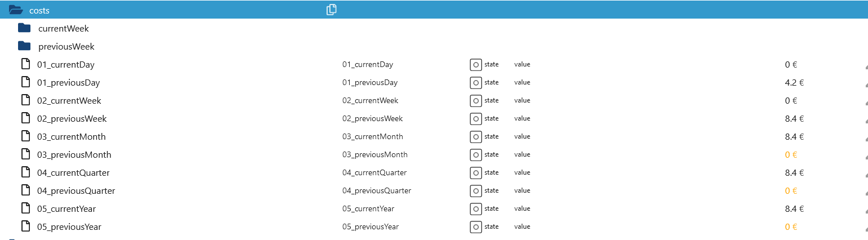Select the 02_currentWeek object in tree
The height and width of the screenshot is (240, 868).
click(69, 101)
